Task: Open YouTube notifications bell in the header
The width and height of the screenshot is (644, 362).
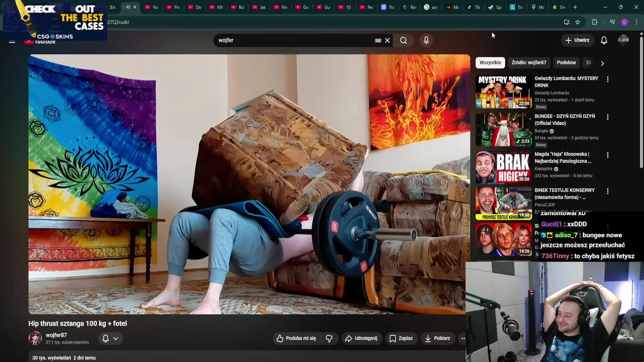Action: [x=604, y=40]
